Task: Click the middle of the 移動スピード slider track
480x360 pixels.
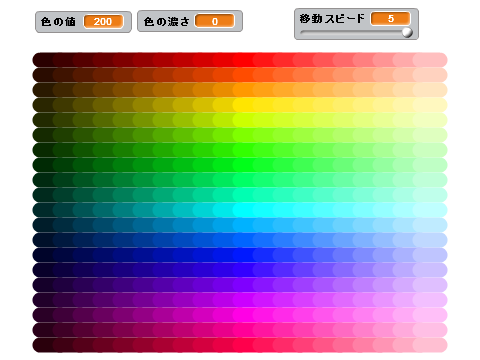Action: [x=356, y=32]
